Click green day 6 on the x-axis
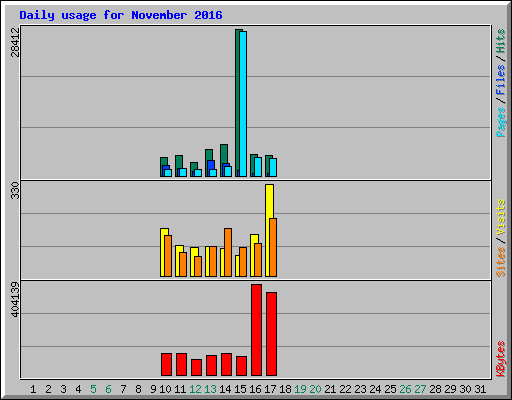This screenshot has width=512, height=400. 108,389
